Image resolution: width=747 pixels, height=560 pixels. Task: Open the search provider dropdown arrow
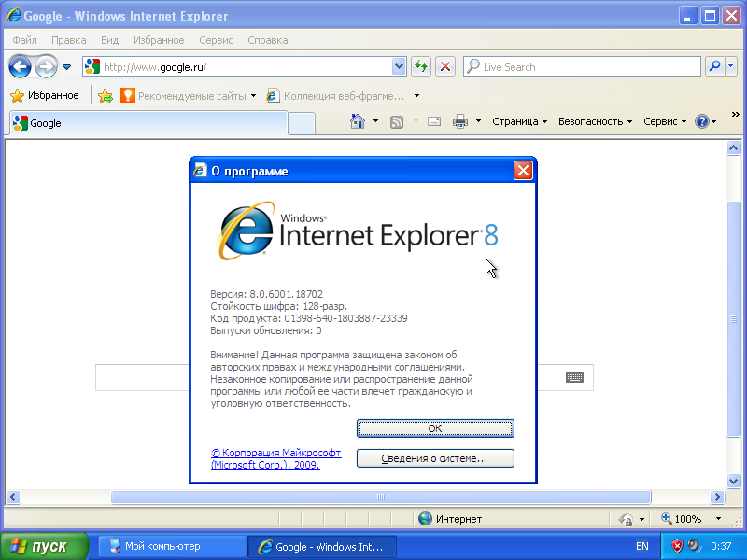pos(731,66)
